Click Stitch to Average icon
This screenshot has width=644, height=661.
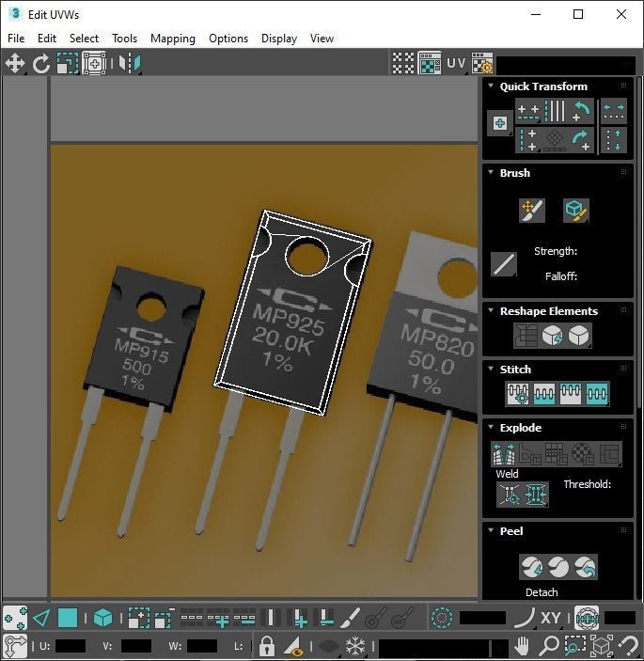(544, 394)
